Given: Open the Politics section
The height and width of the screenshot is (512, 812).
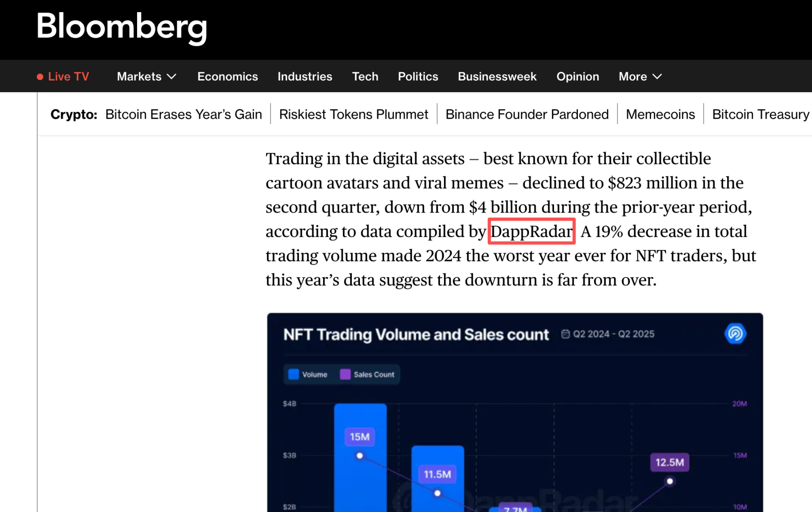Looking at the screenshot, I should pos(417,76).
